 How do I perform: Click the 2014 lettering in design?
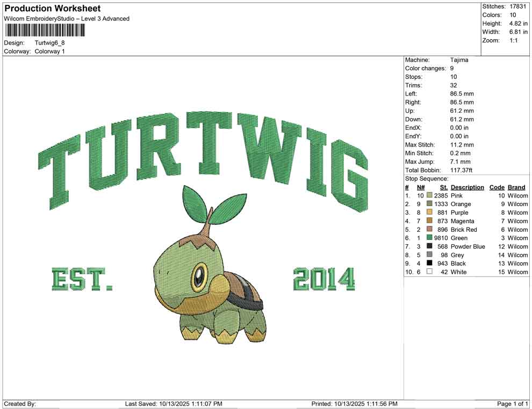[x=324, y=279]
